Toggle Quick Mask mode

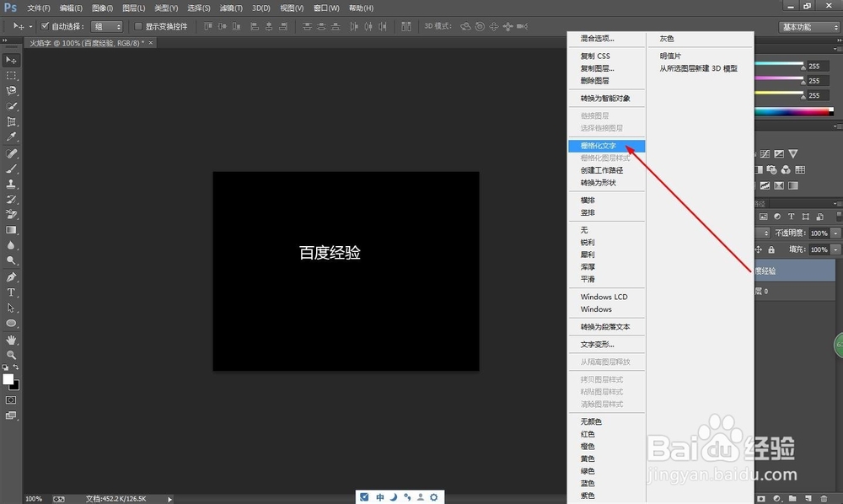click(11, 400)
